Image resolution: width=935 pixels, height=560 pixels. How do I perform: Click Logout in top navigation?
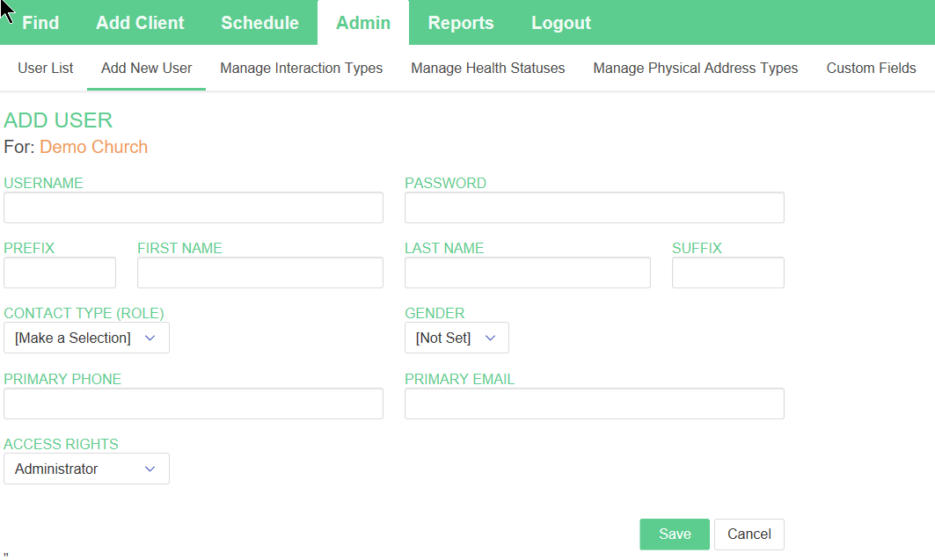pos(561,23)
